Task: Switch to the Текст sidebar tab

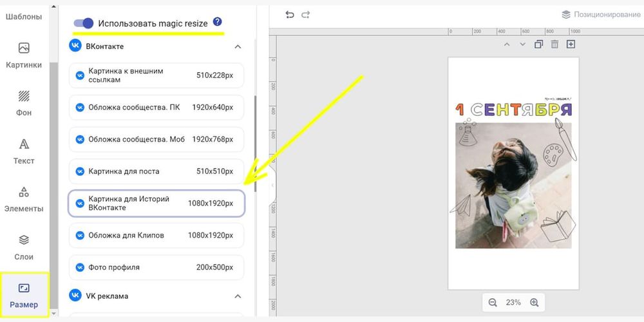Action: 24,151
